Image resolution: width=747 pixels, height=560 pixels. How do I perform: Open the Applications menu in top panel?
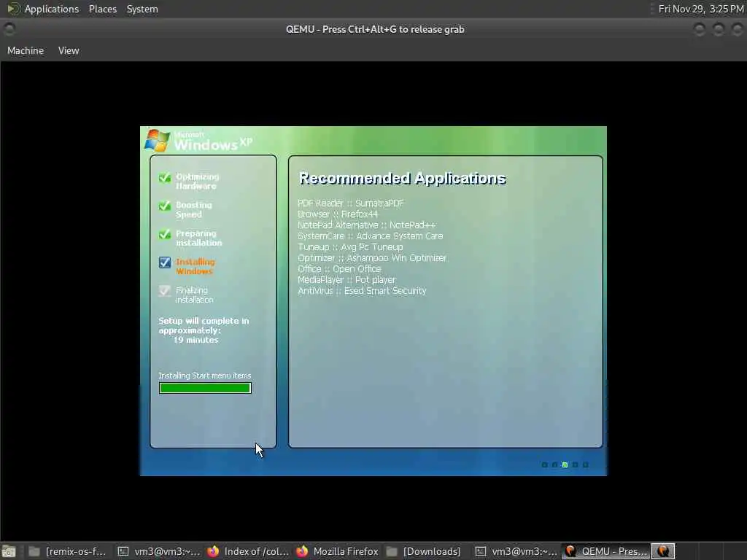52,9
